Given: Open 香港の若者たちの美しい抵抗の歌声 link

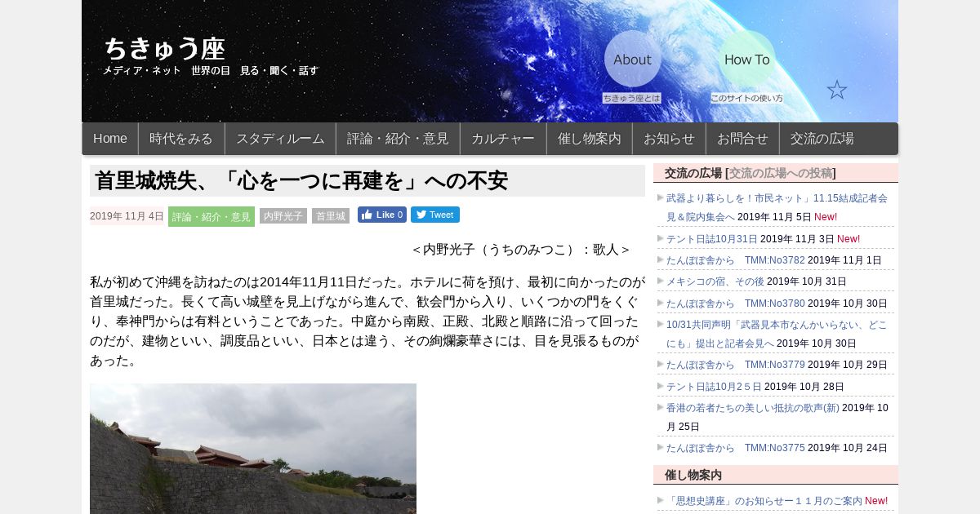Looking at the screenshot, I should tap(753, 408).
